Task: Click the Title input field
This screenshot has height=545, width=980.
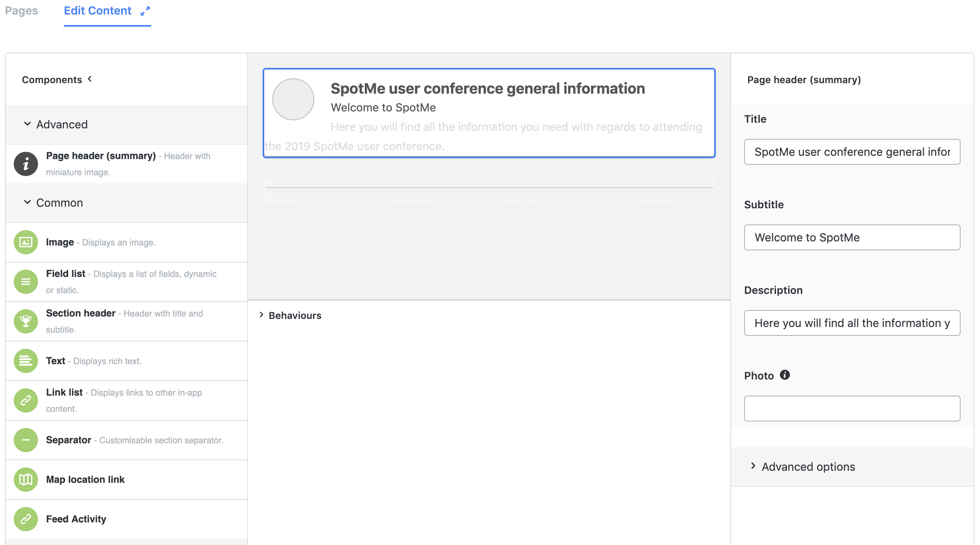Action: pos(852,152)
